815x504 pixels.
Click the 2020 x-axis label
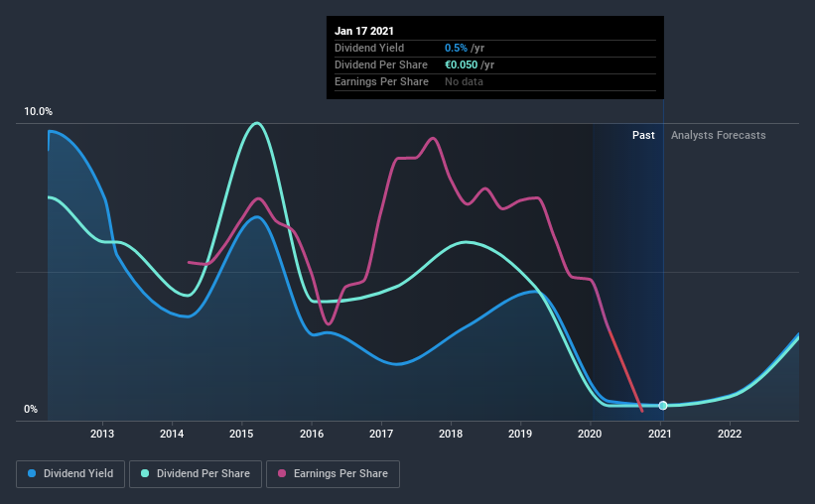pos(590,434)
